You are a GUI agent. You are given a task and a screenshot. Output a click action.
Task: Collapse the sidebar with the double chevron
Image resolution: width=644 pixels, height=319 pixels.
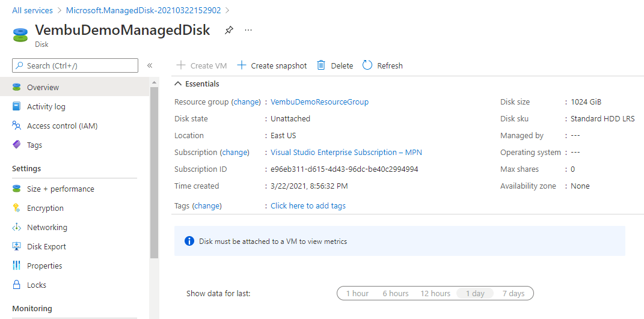point(150,65)
